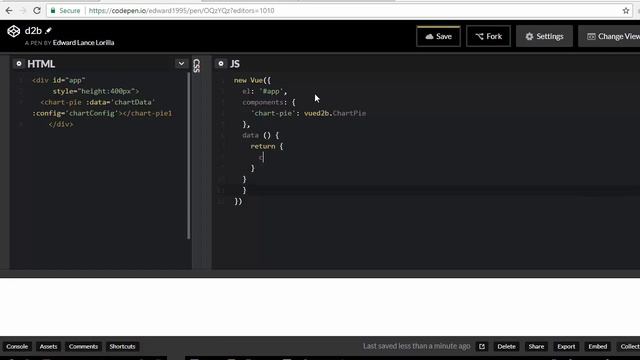
Task: Click ':config=' line in HTML editor
Action: tap(102, 113)
